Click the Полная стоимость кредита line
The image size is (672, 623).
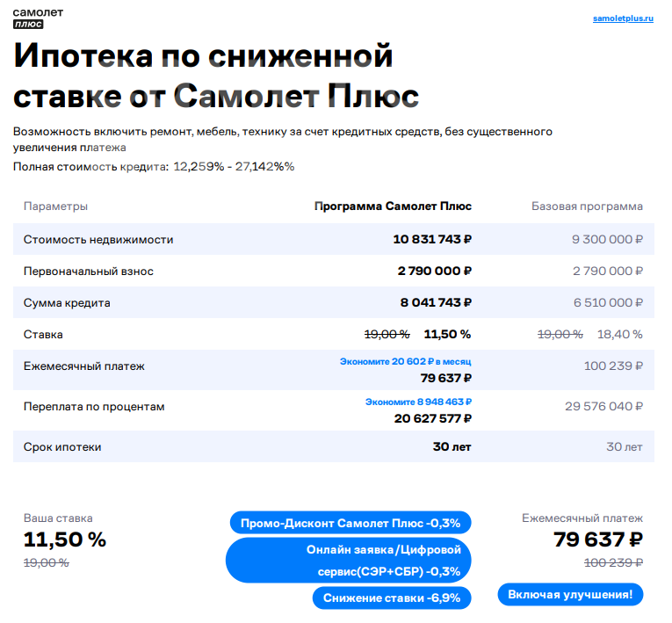tap(154, 166)
